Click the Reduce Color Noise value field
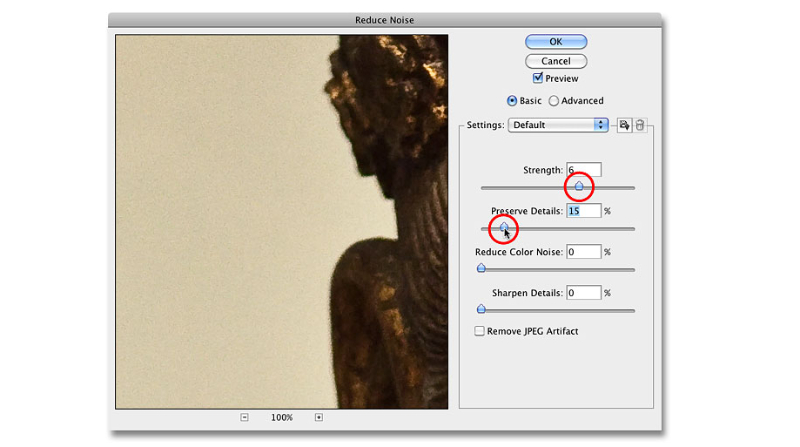The width and height of the screenshot is (800, 447). point(584,252)
